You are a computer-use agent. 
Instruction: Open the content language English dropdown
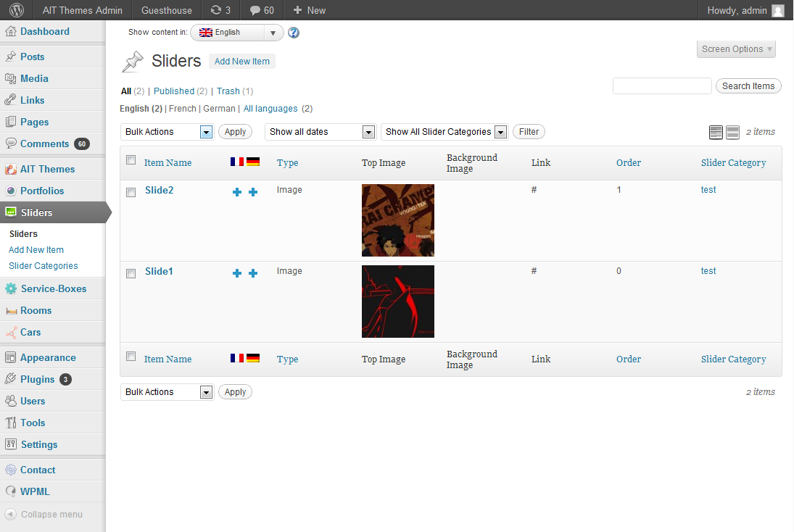coord(237,33)
